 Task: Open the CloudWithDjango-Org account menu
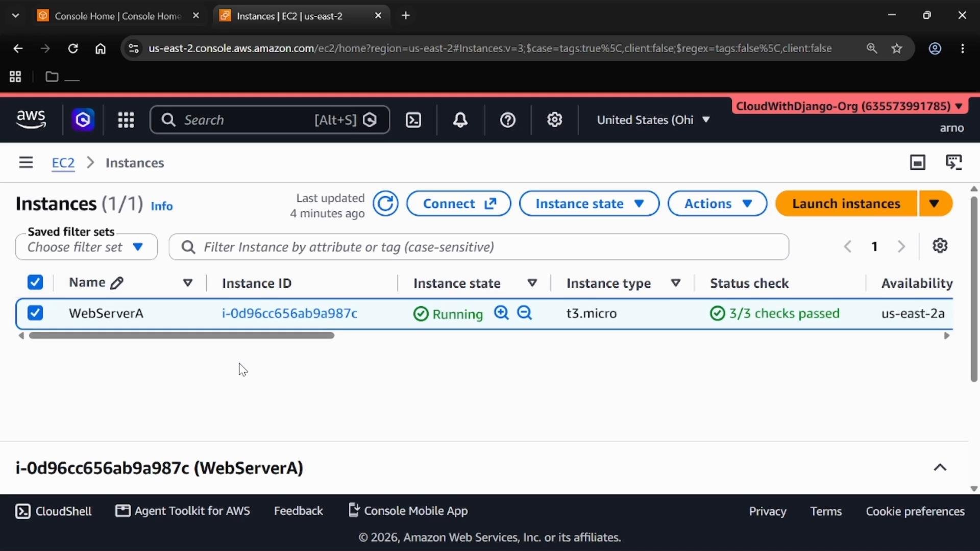(x=849, y=106)
